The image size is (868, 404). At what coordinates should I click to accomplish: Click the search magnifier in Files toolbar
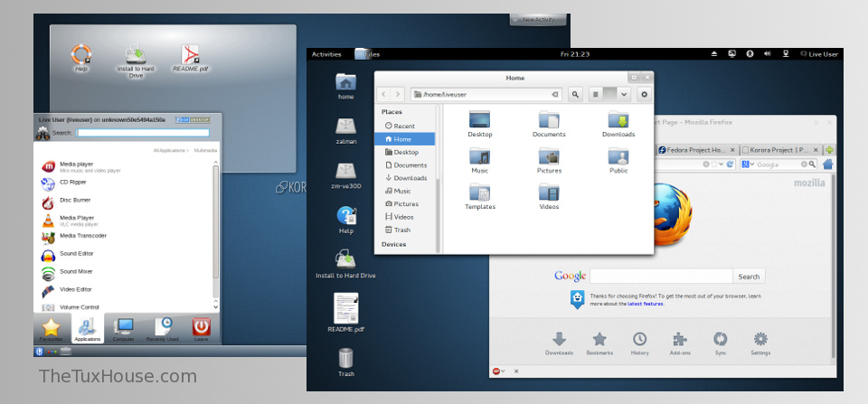pyautogui.click(x=575, y=94)
